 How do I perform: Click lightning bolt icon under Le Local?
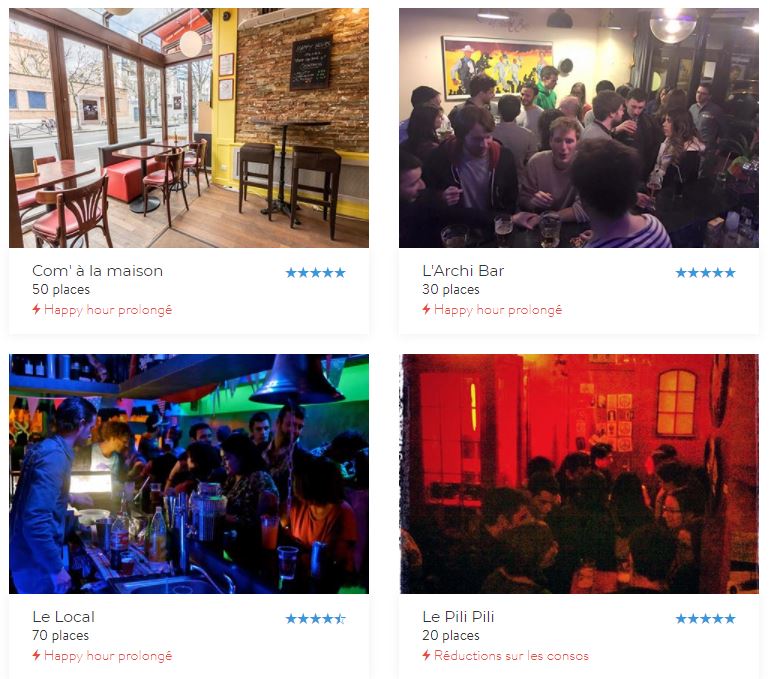36,656
